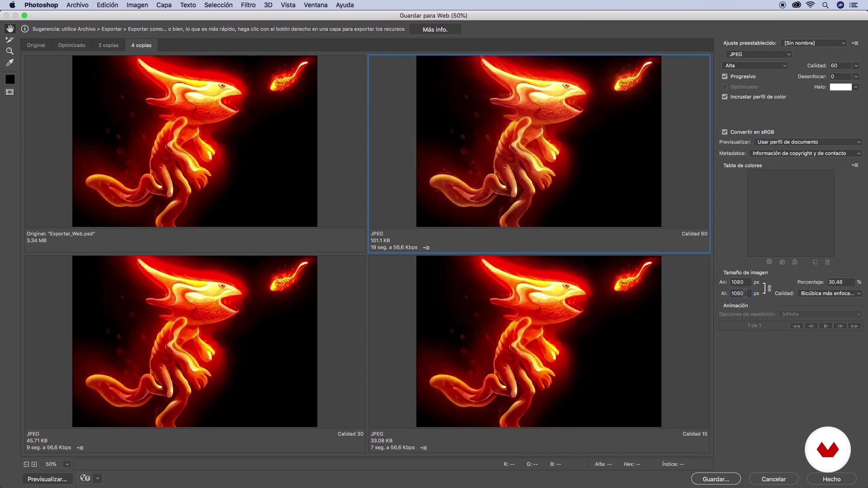Select the Calidad 30 preview pane
Viewport: 868px width, 488px height.
pos(195,354)
